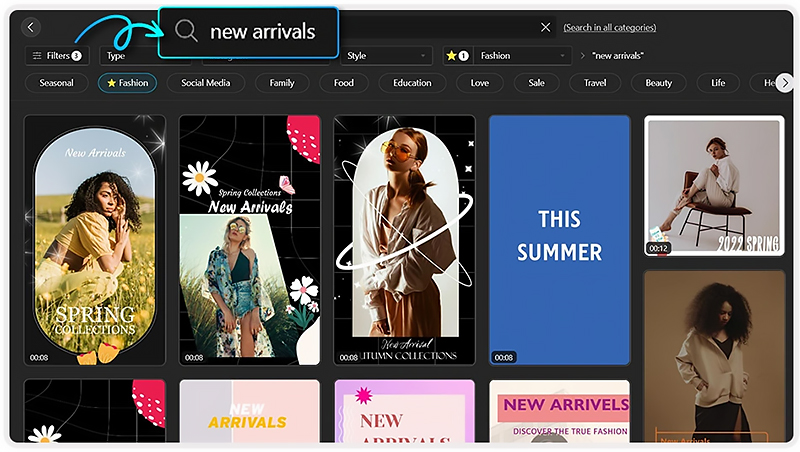Viewport: 800px width, 452px height.
Task: Open the Spring Collections template with field photo
Action: (x=95, y=240)
